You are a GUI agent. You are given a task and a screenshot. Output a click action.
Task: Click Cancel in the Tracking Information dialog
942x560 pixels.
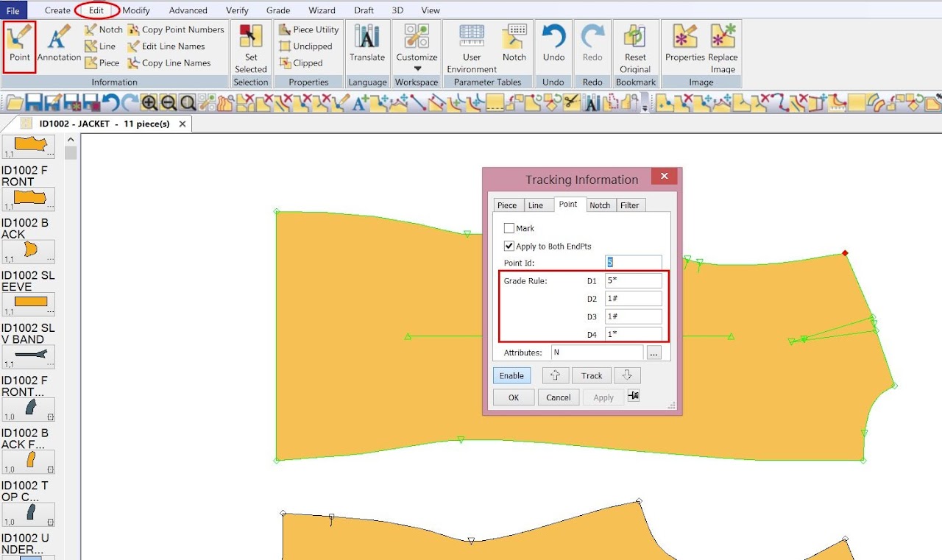(x=559, y=397)
